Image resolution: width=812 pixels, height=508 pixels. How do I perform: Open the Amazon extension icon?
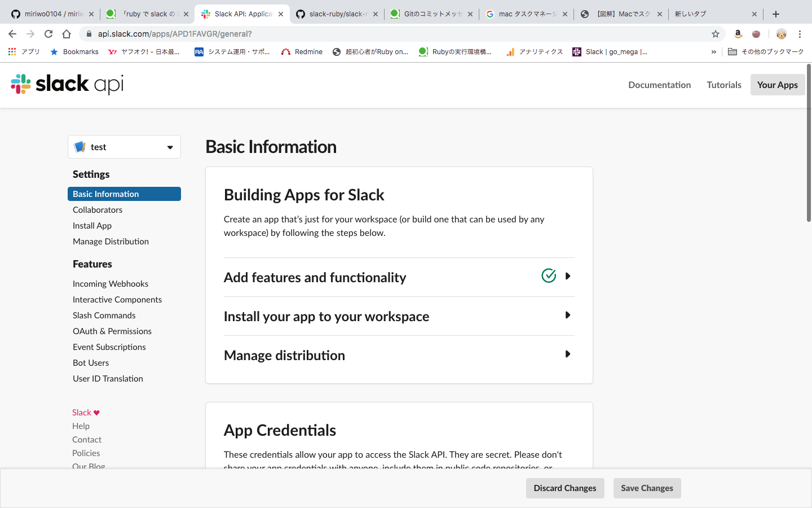pos(738,34)
